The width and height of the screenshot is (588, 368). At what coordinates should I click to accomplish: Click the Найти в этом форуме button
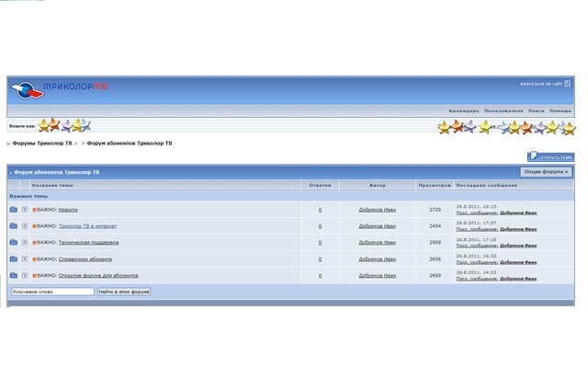124,292
